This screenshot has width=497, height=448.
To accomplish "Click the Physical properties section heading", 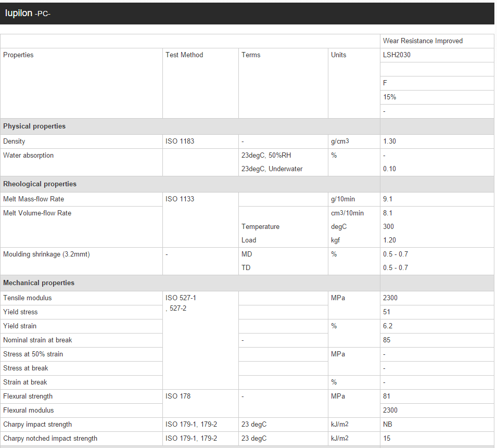I will [x=34, y=126].
